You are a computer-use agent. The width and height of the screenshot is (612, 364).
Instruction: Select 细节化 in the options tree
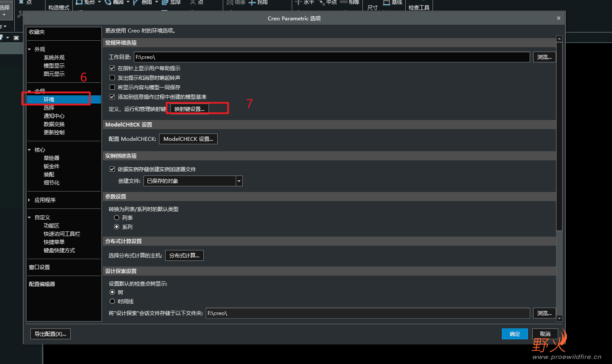pos(52,183)
